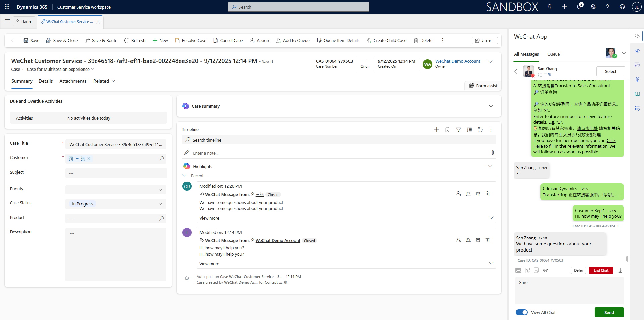Open the notifications bell icon
The height and width of the screenshot is (320, 644).
click(x=579, y=7)
